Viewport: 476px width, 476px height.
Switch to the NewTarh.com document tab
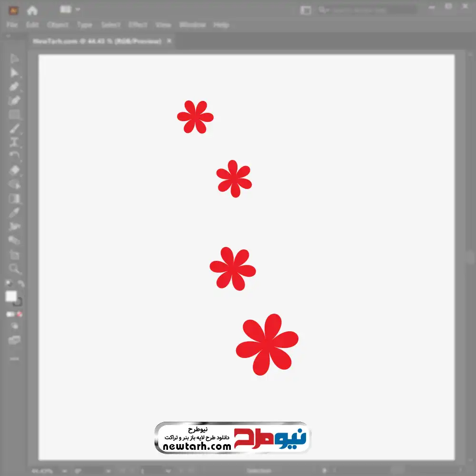coord(97,41)
